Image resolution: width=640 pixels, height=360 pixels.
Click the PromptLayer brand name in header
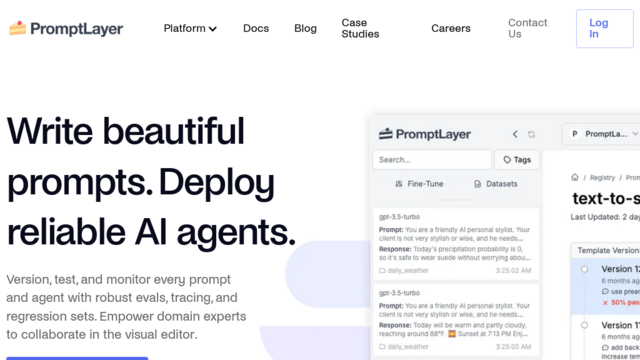pos(76,29)
